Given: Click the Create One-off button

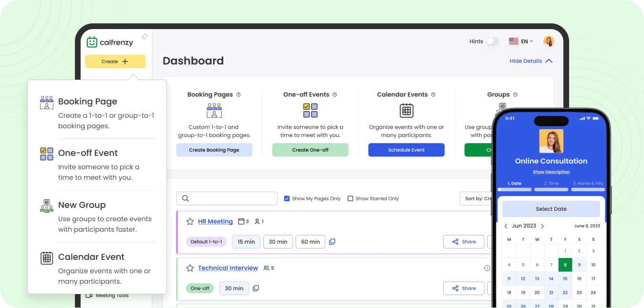Looking at the screenshot, I should (x=311, y=150).
